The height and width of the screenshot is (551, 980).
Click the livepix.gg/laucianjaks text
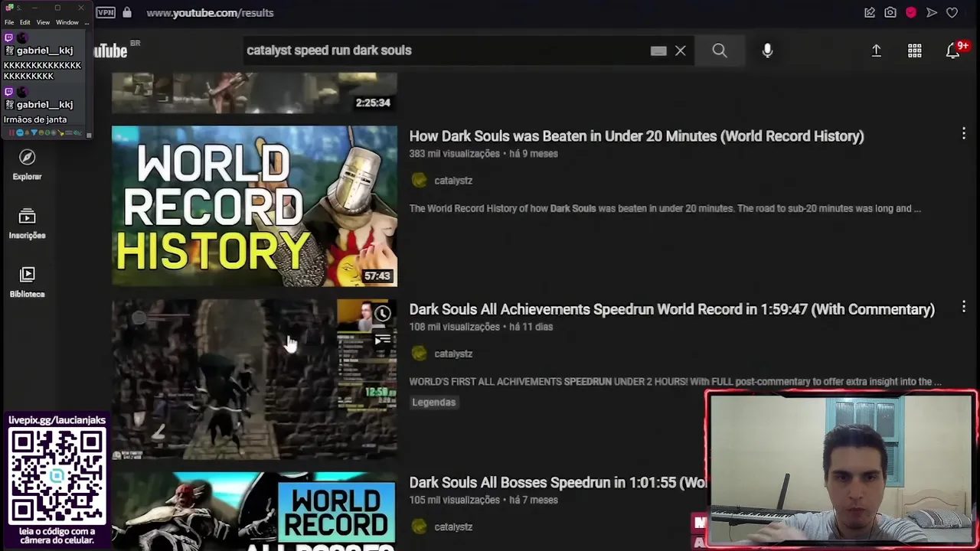pos(57,420)
